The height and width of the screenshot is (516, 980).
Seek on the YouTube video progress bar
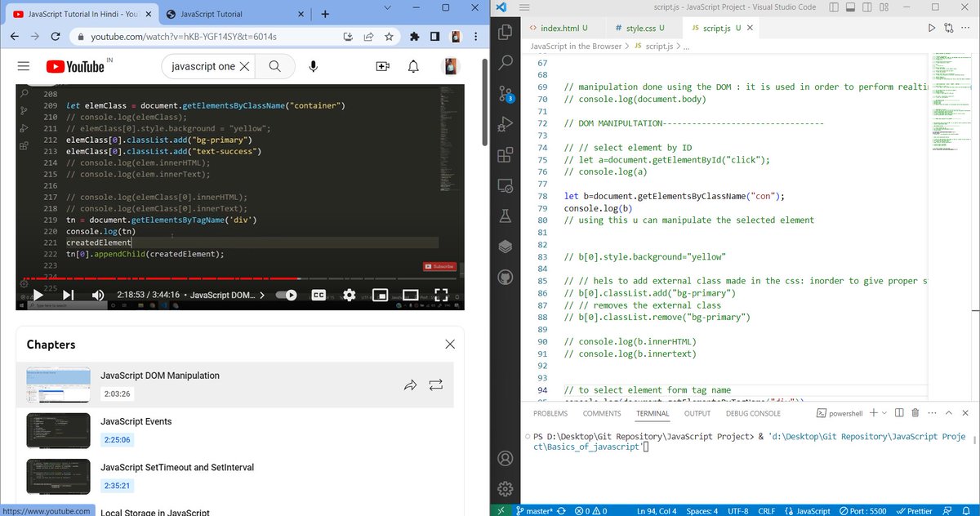(240, 278)
